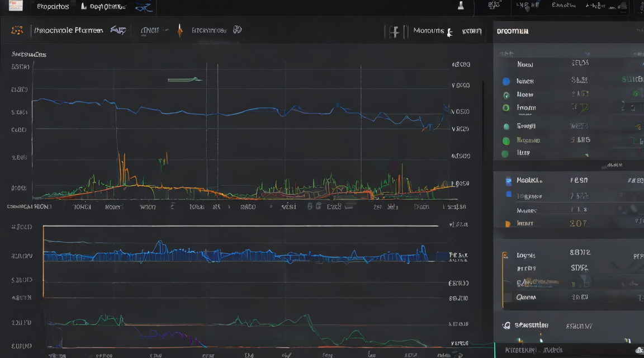This screenshot has width=644, height=358.
Task: Click the bracketed crosshair icon left of Motouris
Action: pos(394,31)
